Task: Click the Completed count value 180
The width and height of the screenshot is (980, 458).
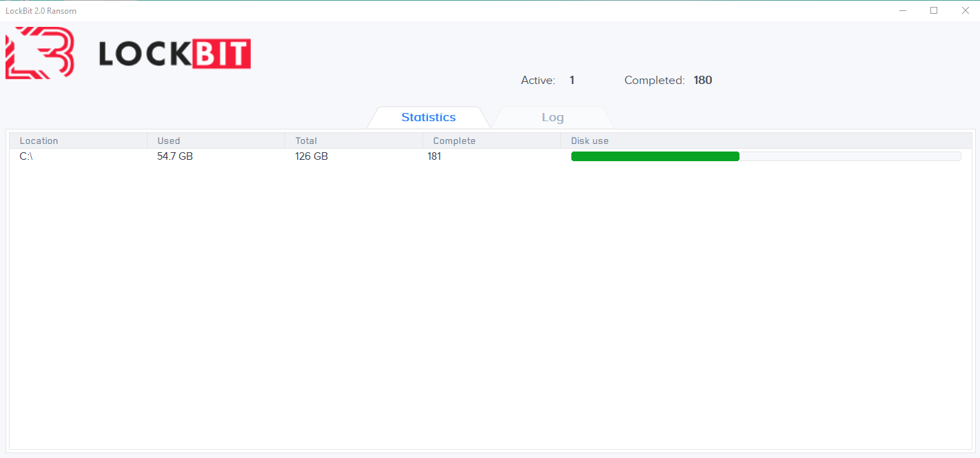Action: pos(703,81)
